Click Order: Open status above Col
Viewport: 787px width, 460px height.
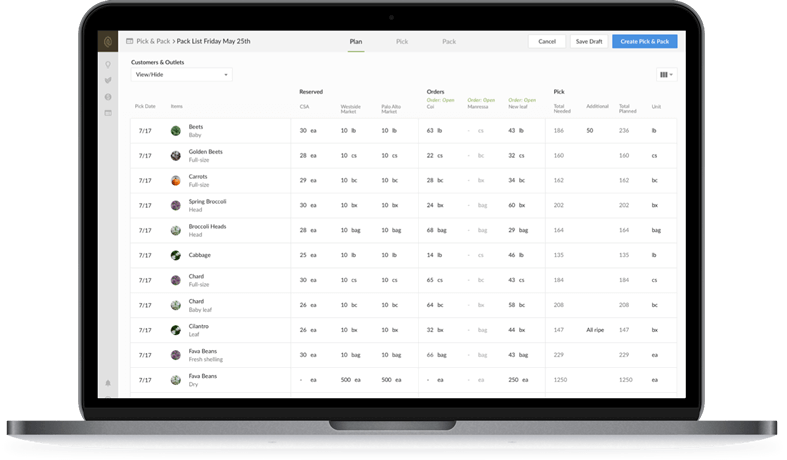[x=440, y=100]
